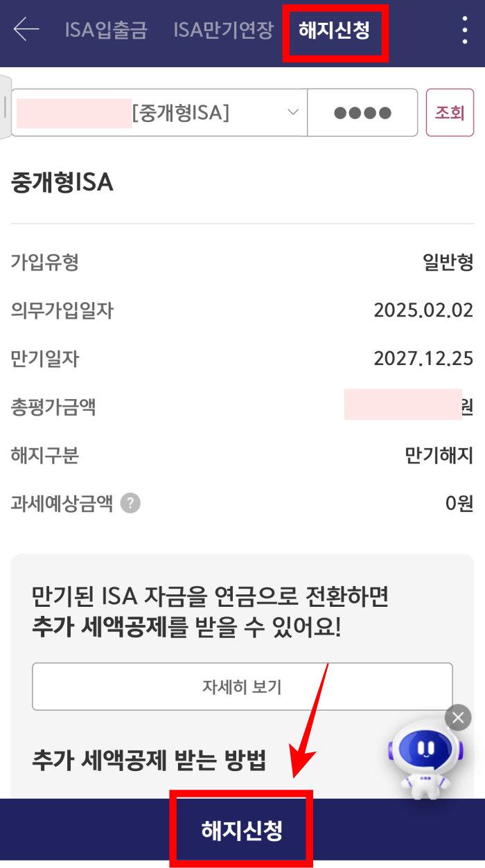Select the highlighted 해지신청 tab
The width and height of the screenshot is (485, 868).
pyautogui.click(x=335, y=32)
